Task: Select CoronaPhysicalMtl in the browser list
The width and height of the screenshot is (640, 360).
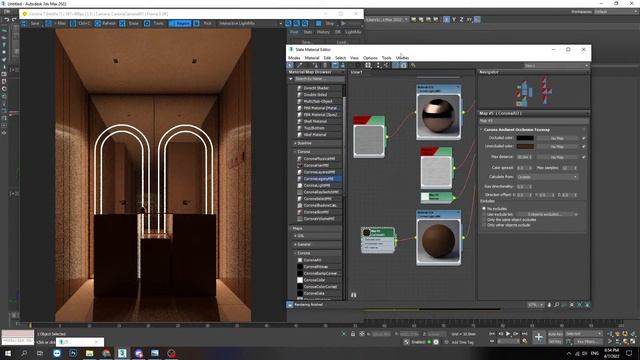Action: coord(319,159)
